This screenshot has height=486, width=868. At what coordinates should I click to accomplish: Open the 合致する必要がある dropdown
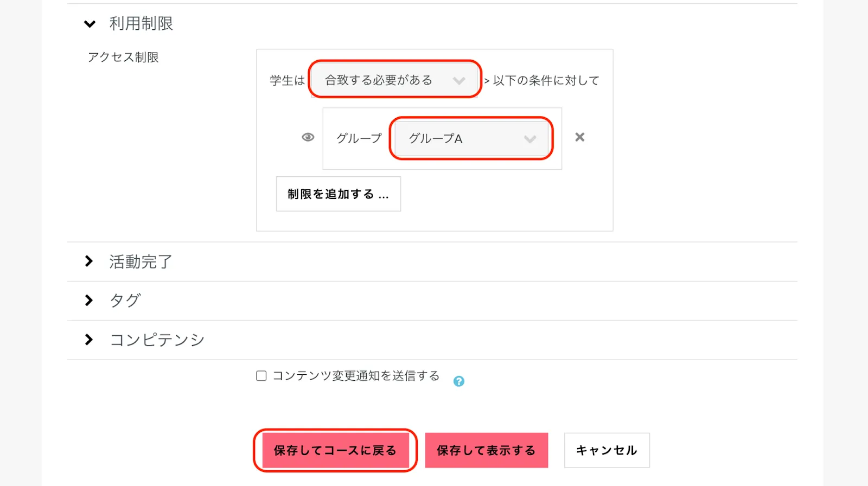coord(395,80)
